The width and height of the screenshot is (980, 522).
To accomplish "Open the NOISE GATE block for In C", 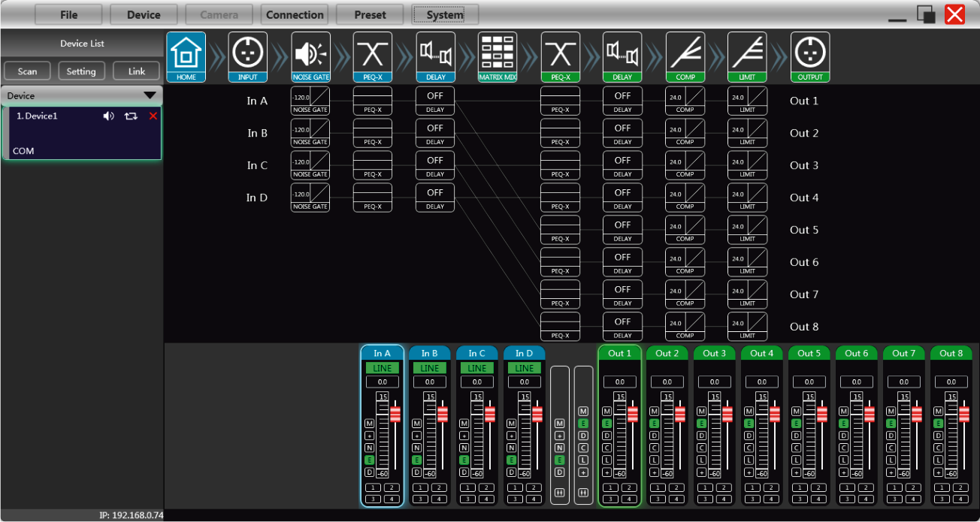I will [x=310, y=165].
